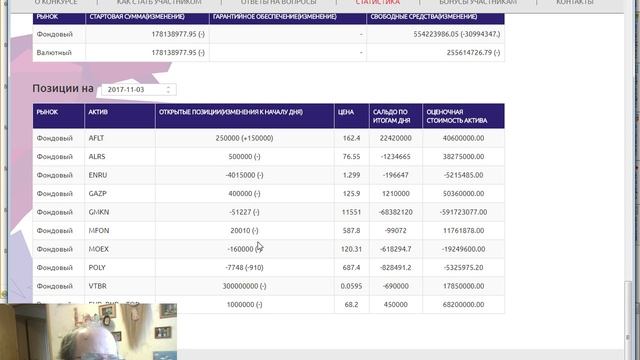Click the MOEX price 120.31
Image resolution: width=640 pixels, height=360 pixels.
[351, 249]
